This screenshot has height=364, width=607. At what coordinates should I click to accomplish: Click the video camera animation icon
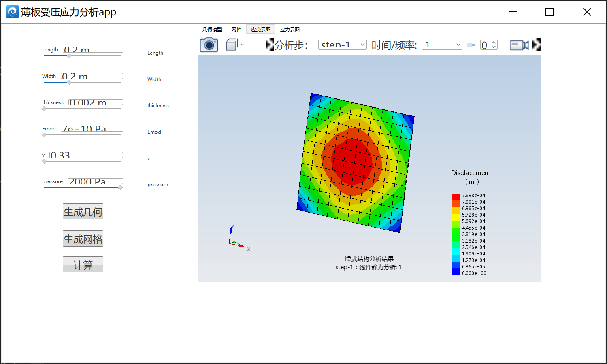tap(520, 45)
